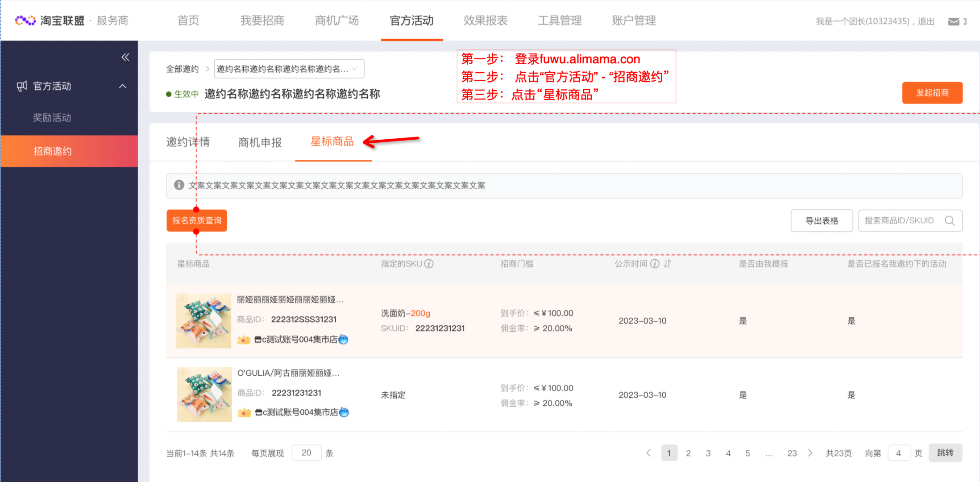The width and height of the screenshot is (980, 482).
Task: Collapse the 官方活动 sidebar section
Action: point(123,86)
